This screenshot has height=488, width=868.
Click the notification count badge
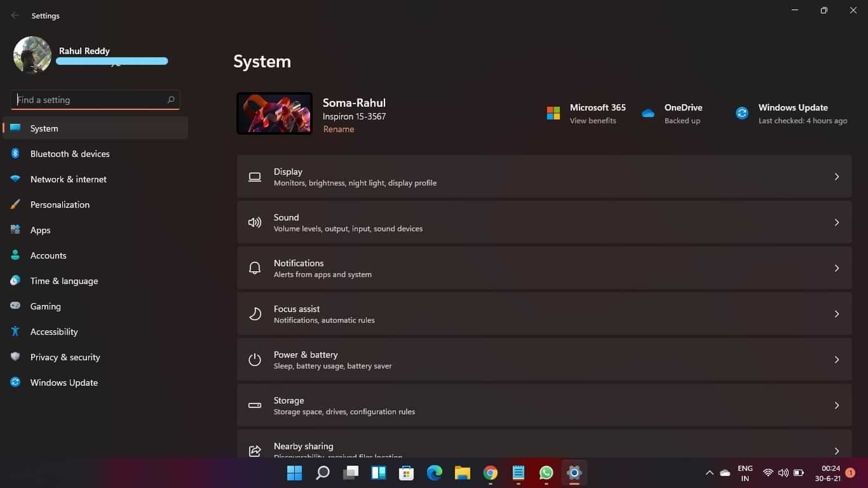point(850,473)
